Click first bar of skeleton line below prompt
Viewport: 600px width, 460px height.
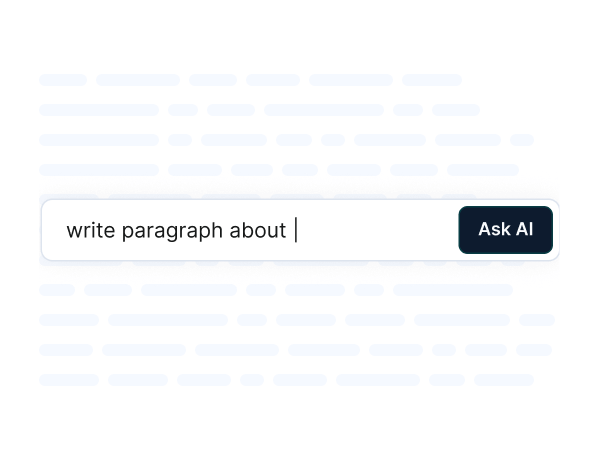pyautogui.click(x=57, y=290)
